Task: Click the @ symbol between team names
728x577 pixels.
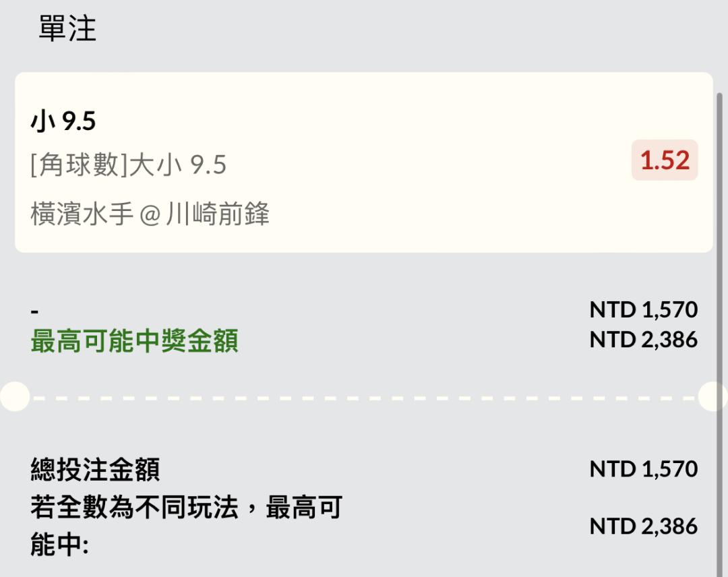Action: (x=148, y=215)
